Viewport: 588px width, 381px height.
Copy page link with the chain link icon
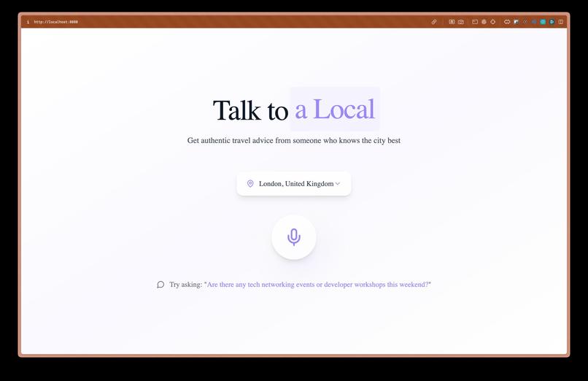[434, 22]
